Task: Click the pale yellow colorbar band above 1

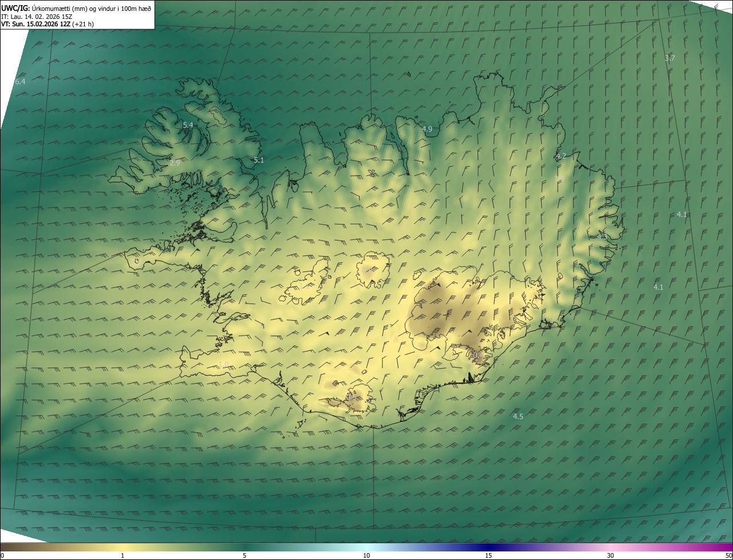Action: tap(123, 547)
